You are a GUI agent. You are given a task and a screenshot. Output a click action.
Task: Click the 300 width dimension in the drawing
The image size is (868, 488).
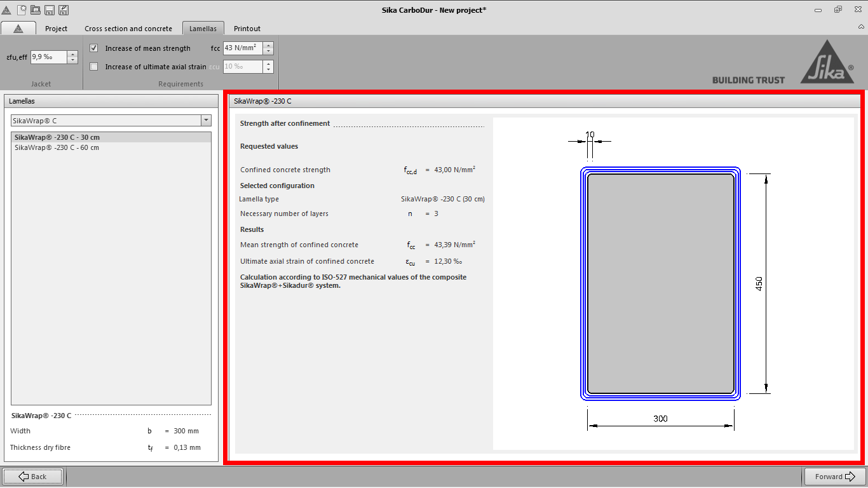(x=660, y=419)
